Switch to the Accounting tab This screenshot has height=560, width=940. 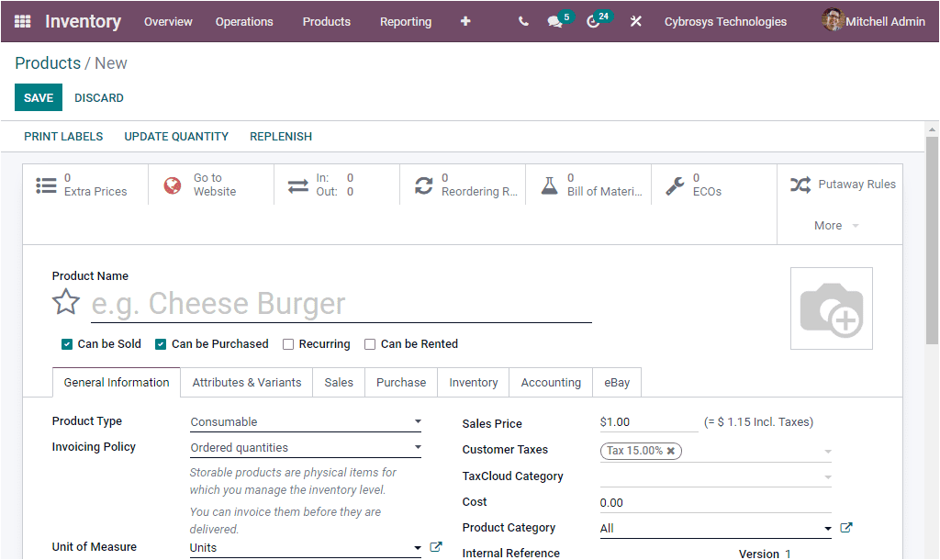pos(550,382)
